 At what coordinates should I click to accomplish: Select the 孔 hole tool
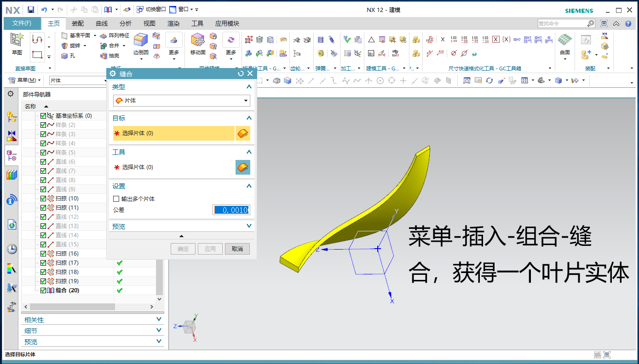pos(68,56)
